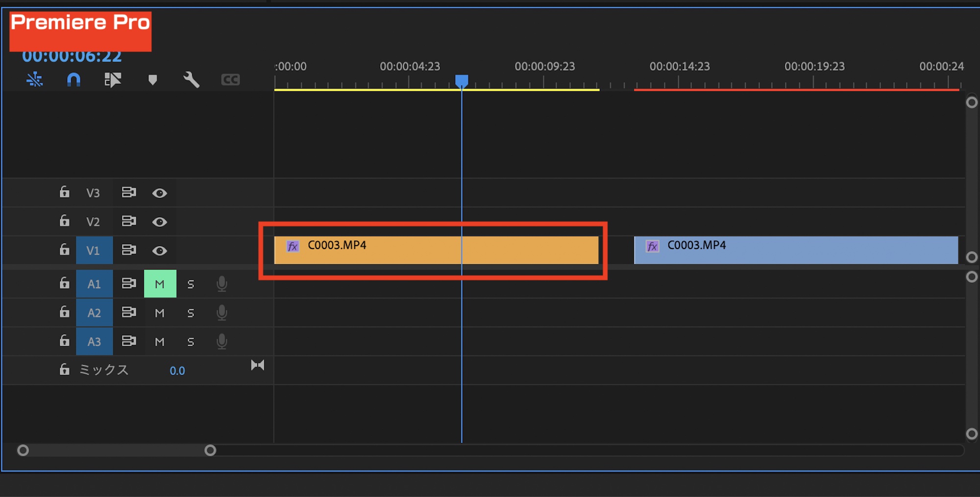The image size is (980, 497).
Task: Click time ruler at 00:00:09:23
Action: point(545,67)
